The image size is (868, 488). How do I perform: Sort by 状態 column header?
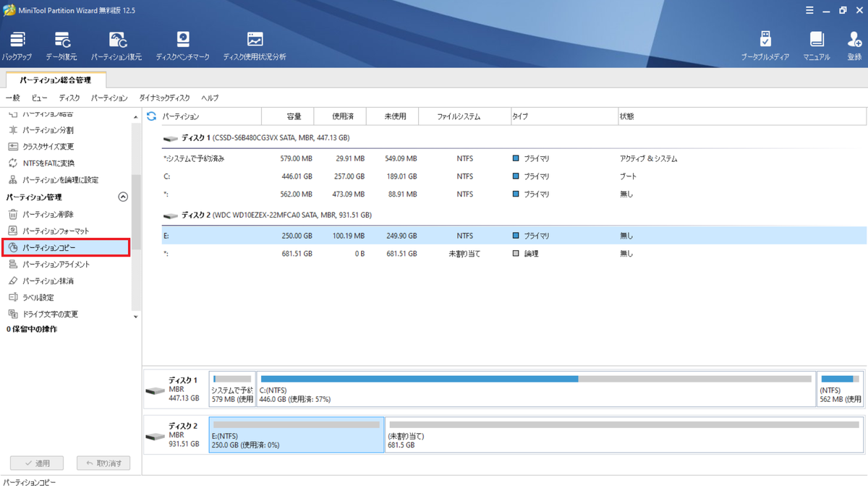point(741,116)
